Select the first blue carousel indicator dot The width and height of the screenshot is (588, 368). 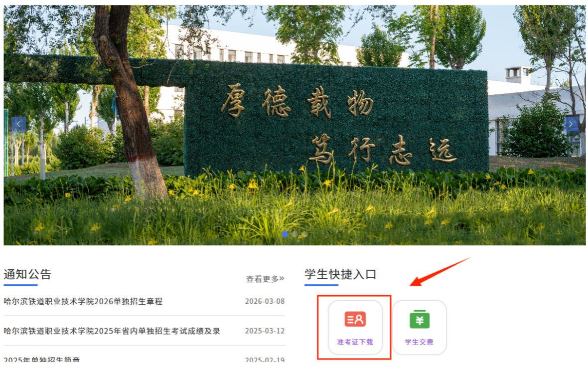[285, 234]
